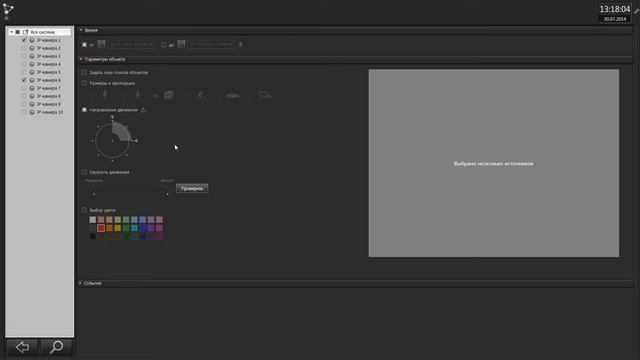Click the gray multi-source preview area
The width and height of the screenshot is (640, 360).
[493, 163]
